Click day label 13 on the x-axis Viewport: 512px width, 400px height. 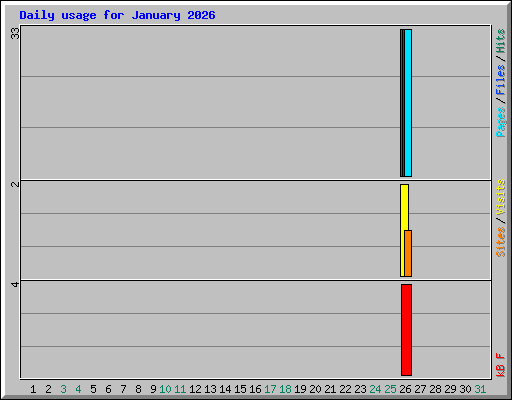[210, 389]
